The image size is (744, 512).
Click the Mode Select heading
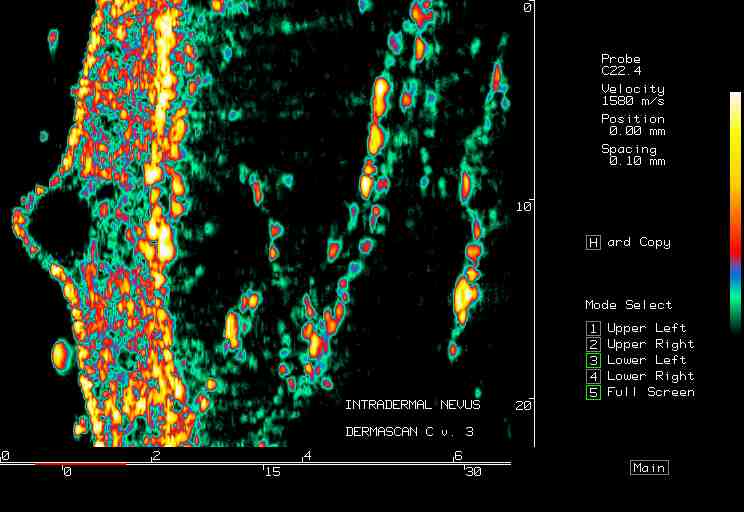[x=629, y=305]
